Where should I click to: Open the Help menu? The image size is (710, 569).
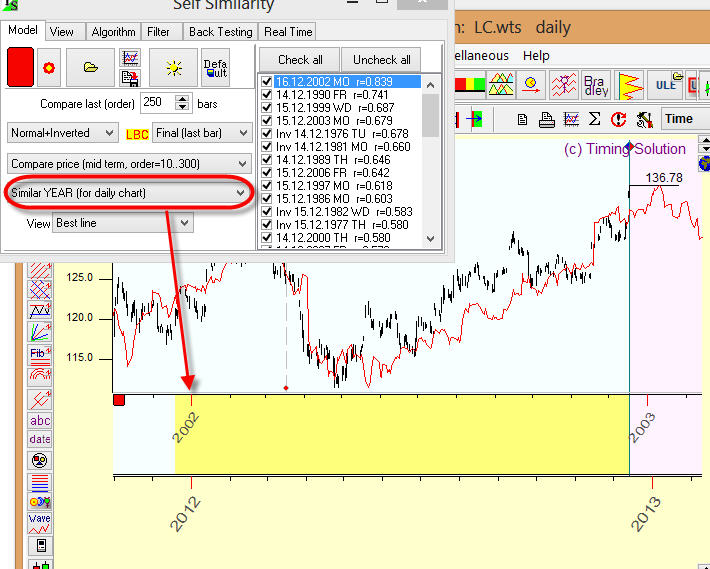536,56
